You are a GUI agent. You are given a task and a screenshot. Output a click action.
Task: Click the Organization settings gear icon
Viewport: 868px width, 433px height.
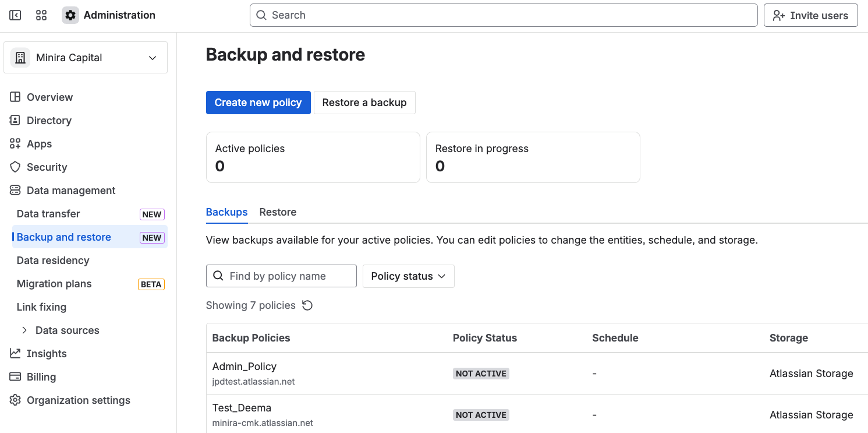click(15, 400)
